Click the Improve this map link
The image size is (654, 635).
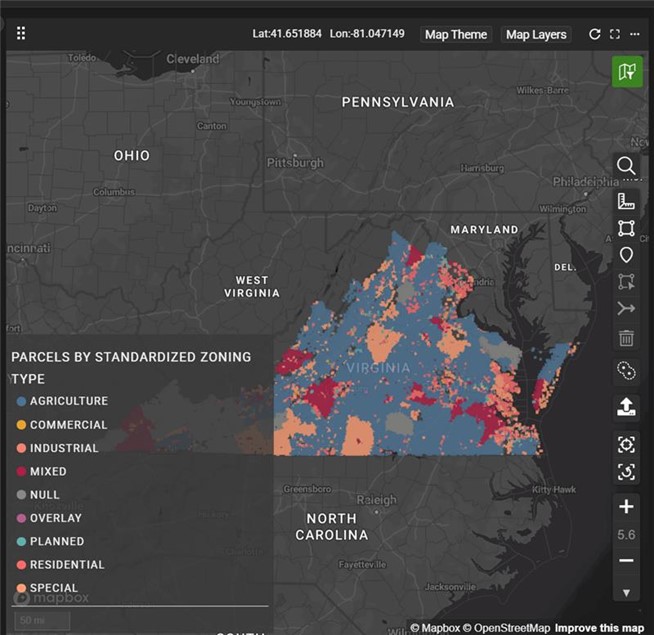(x=601, y=628)
